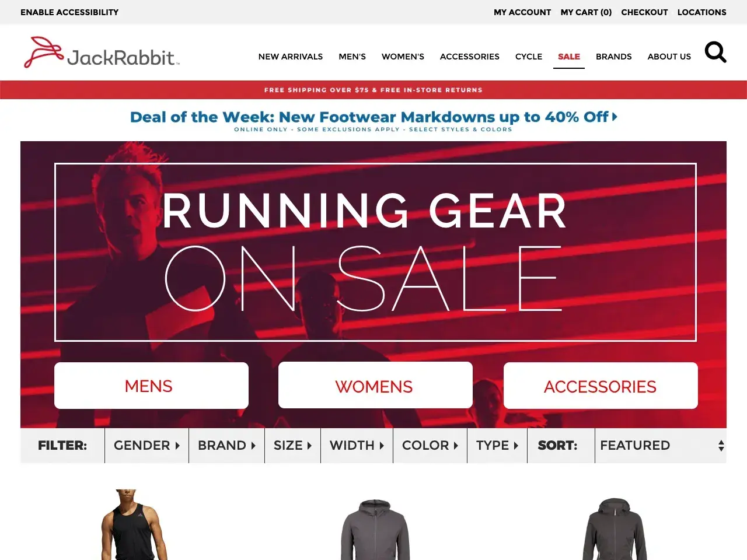This screenshot has height=560, width=747.
Task: Expand the Type filter
Action: [x=497, y=446]
